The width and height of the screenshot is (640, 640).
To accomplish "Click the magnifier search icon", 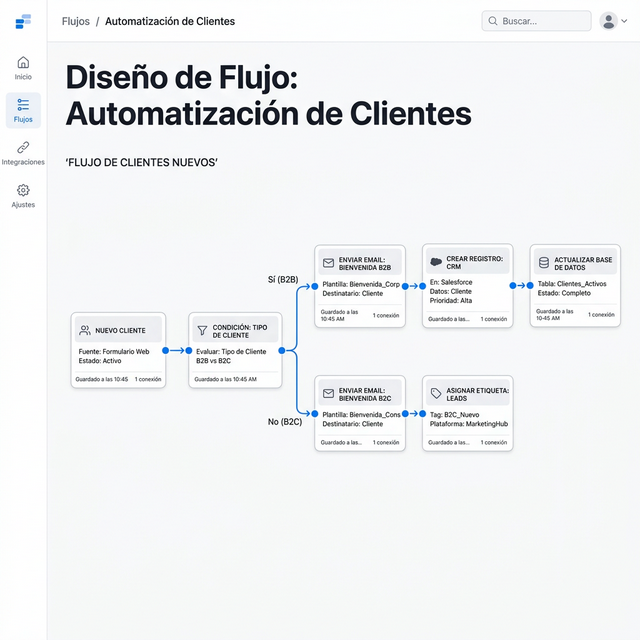I will point(493,21).
